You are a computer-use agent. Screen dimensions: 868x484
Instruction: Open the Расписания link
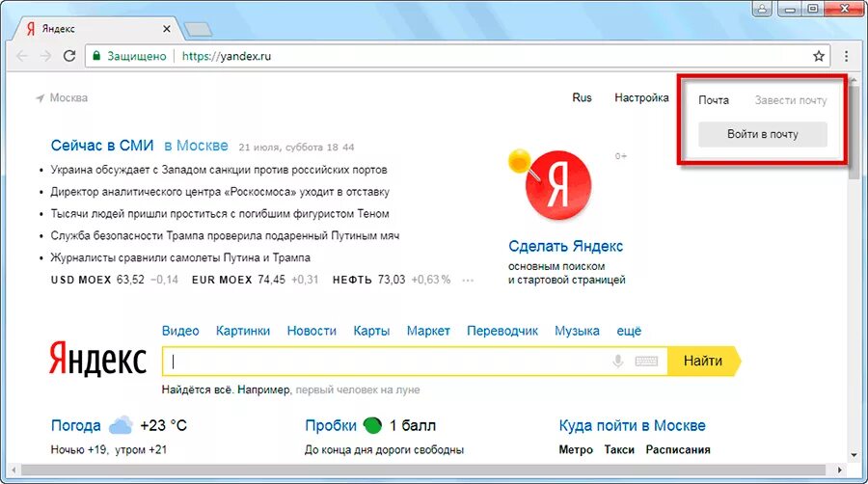678,449
